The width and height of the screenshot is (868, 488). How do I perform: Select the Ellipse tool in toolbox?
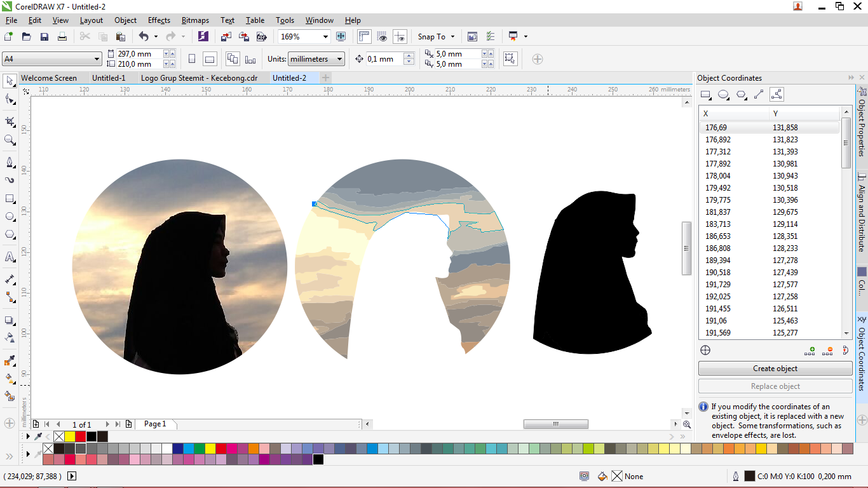10,217
